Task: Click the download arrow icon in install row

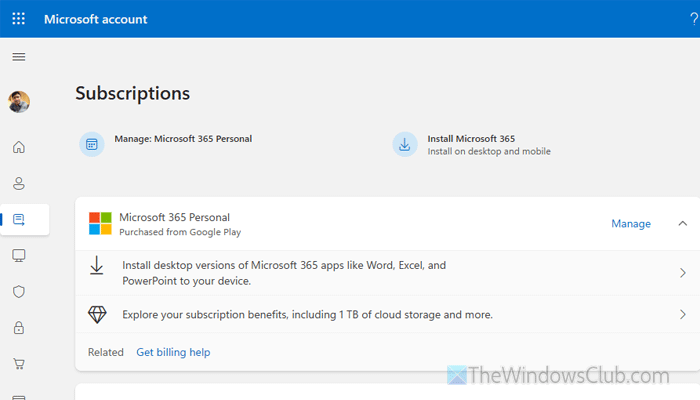Action: [96, 265]
